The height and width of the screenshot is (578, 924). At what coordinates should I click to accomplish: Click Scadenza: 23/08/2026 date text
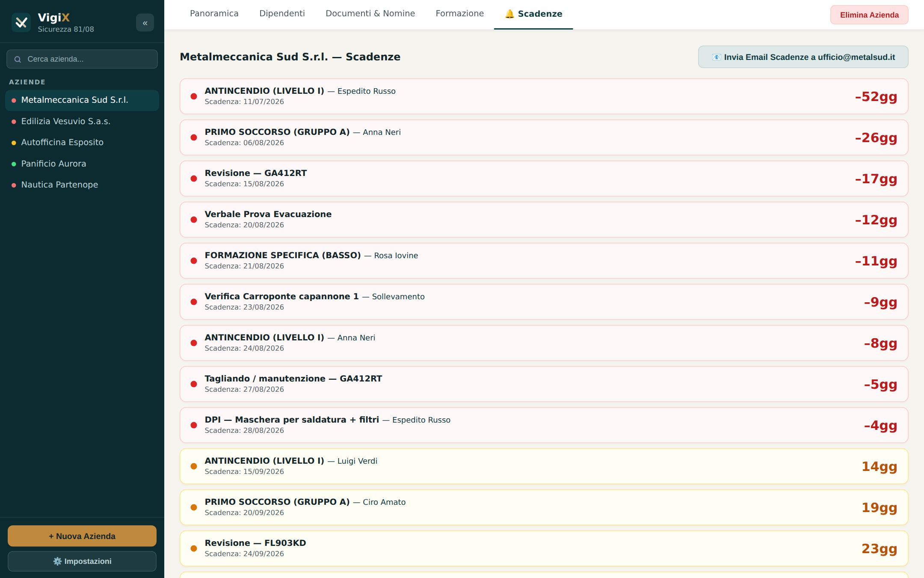pos(244,307)
